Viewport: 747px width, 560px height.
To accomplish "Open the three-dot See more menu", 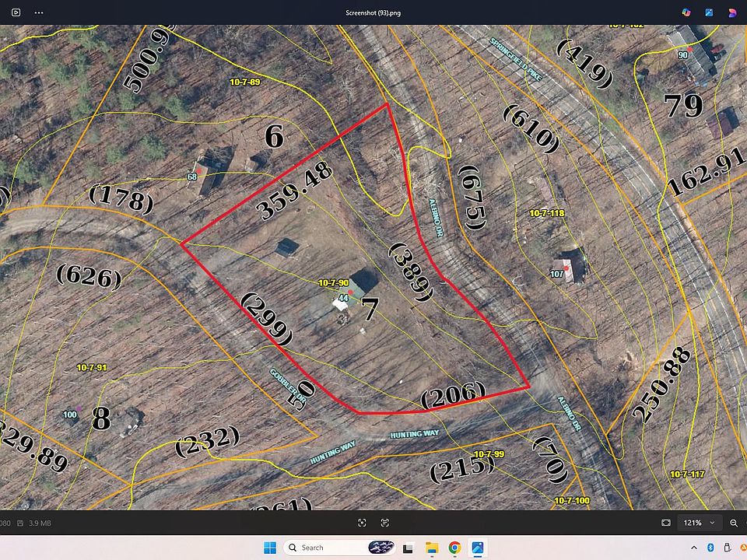I will [x=39, y=12].
